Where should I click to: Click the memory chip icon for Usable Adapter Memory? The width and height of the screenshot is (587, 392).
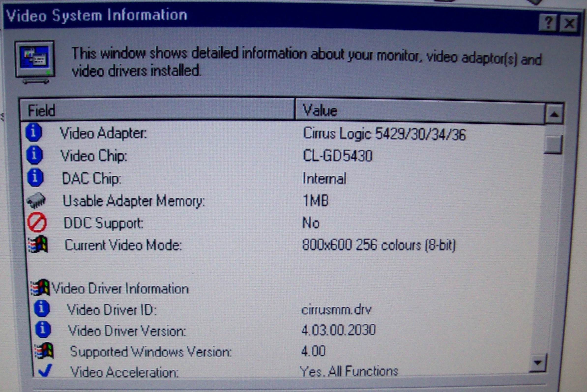point(36,200)
